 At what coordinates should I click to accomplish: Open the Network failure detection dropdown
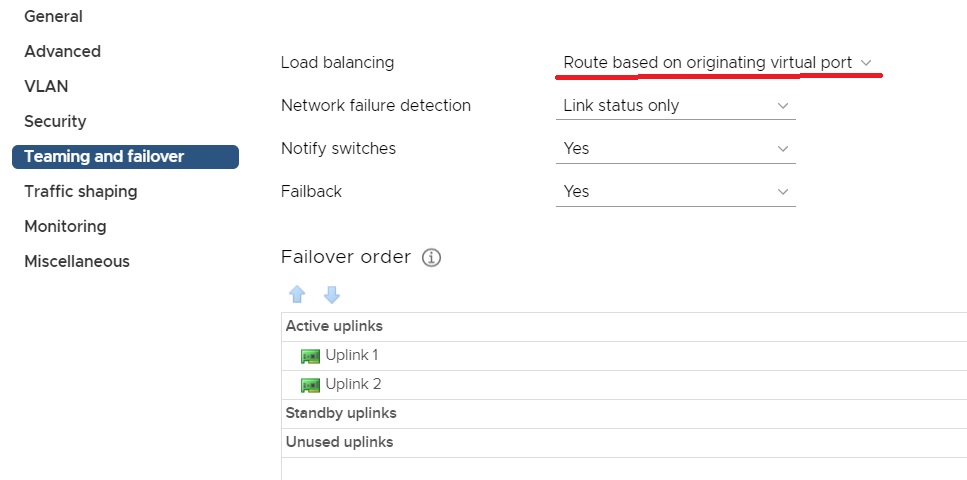click(x=676, y=106)
